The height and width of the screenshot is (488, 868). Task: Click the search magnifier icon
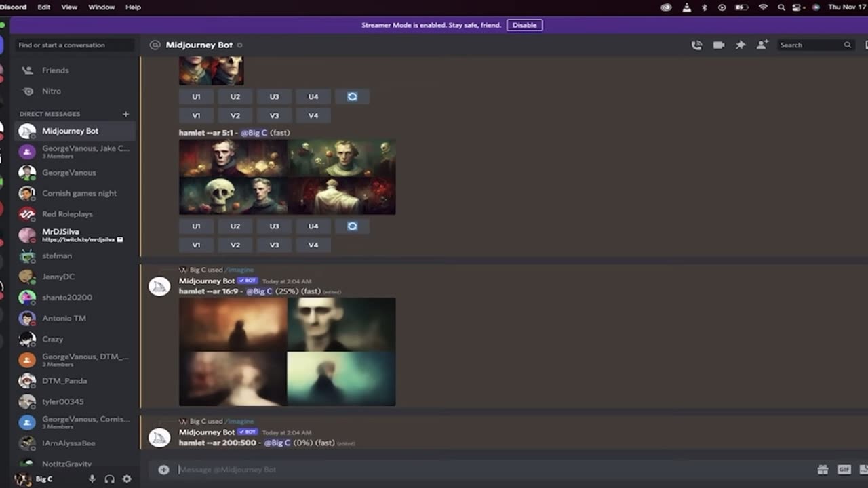click(847, 45)
